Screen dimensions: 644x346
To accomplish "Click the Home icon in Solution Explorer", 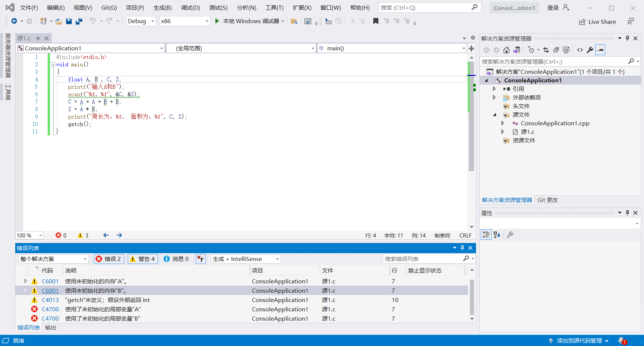I will click(506, 50).
